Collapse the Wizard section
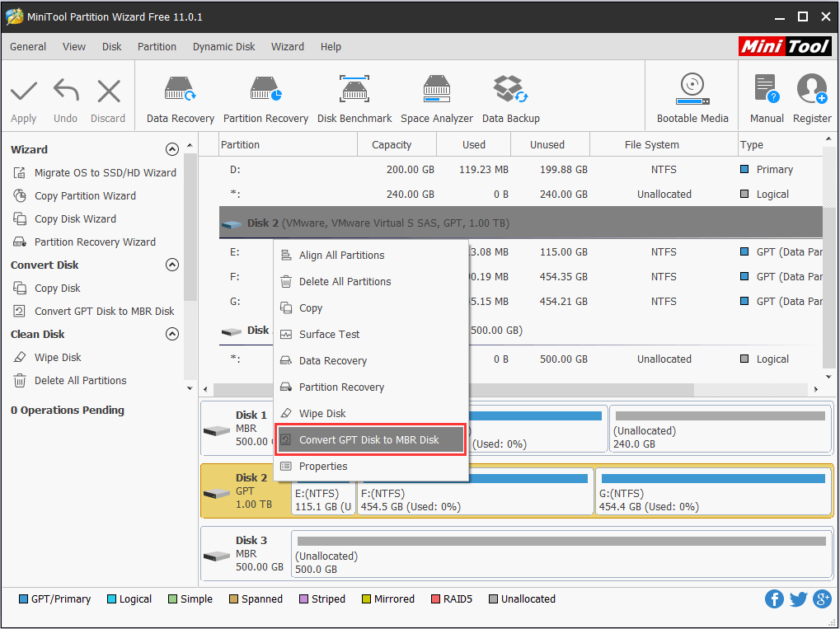This screenshot has height=629, width=840. tap(172, 149)
